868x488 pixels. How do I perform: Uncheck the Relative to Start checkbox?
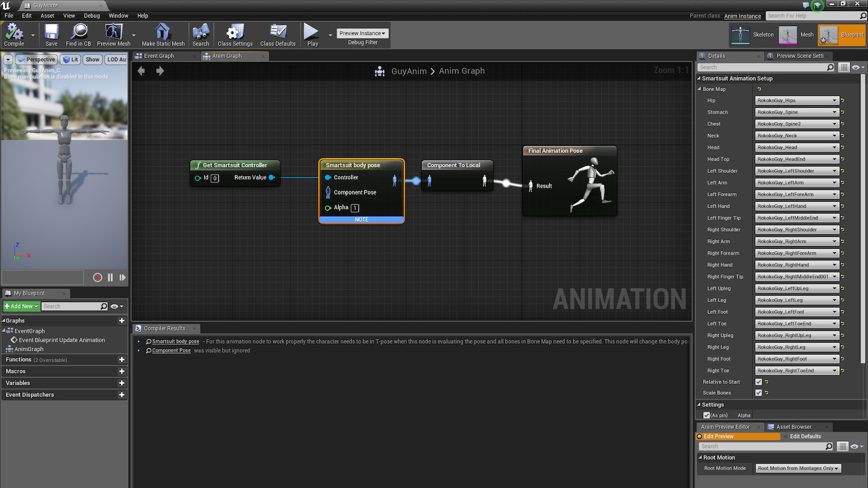tap(758, 382)
